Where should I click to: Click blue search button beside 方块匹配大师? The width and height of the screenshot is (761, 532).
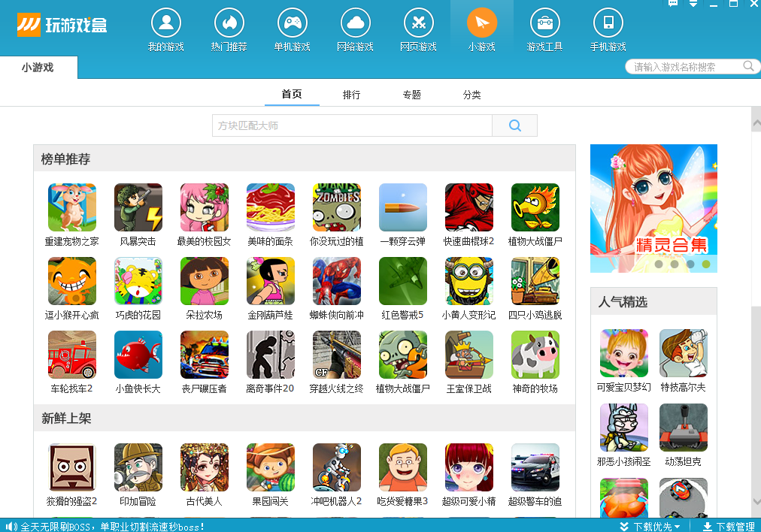[514, 125]
